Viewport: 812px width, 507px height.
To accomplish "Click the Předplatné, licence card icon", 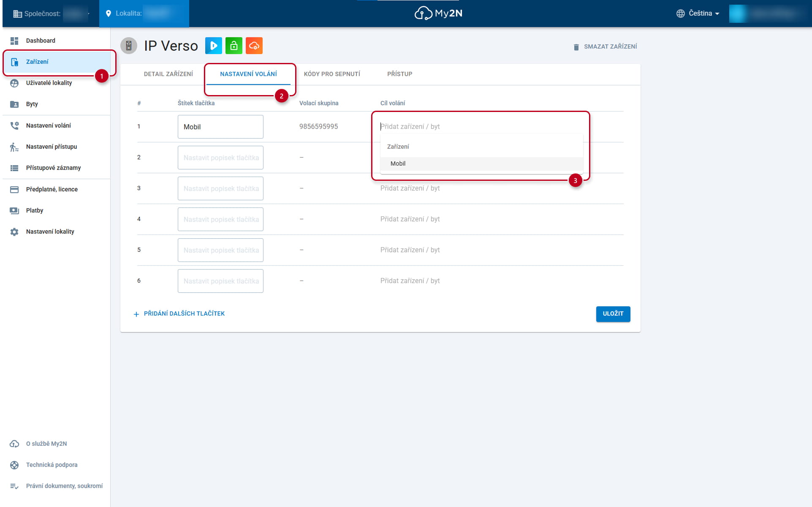I will pos(14,189).
